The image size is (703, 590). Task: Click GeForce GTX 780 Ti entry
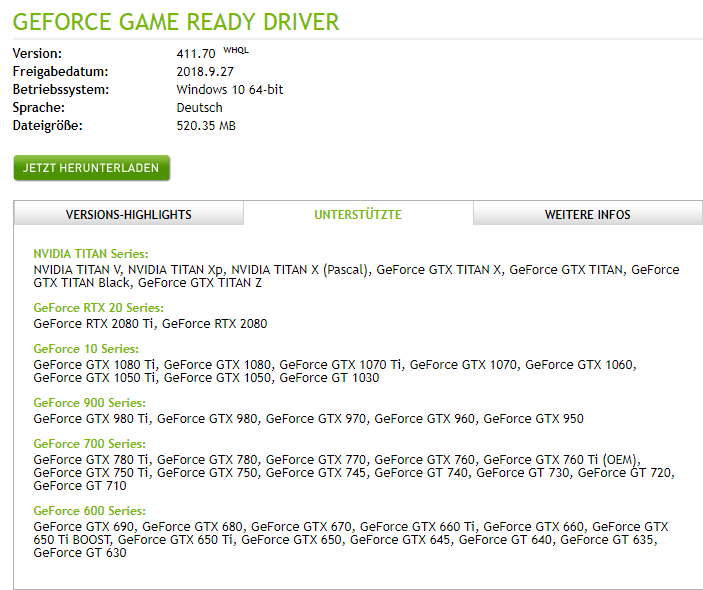(x=91, y=460)
